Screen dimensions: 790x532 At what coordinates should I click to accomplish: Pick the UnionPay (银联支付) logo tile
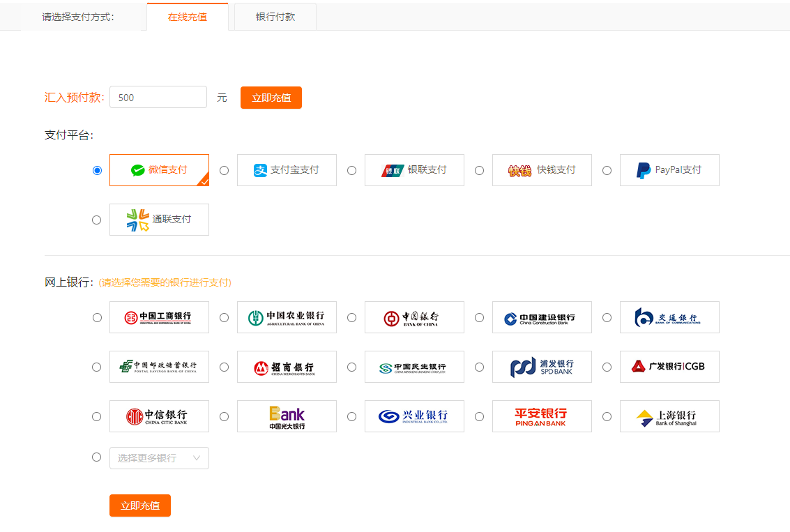click(x=414, y=170)
